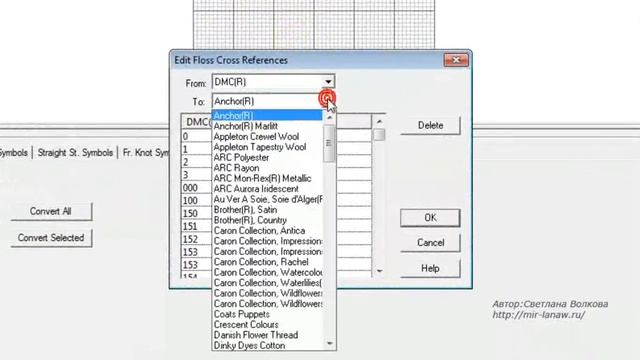Click the dropdown list scroll-up arrow
This screenshot has height=360, width=640.
(x=329, y=117)
